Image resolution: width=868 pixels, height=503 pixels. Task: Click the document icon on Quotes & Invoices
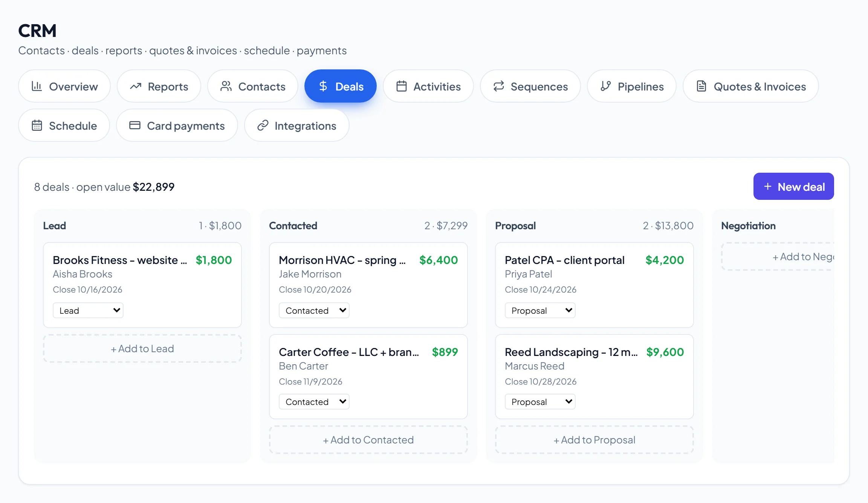pos(701,86)
